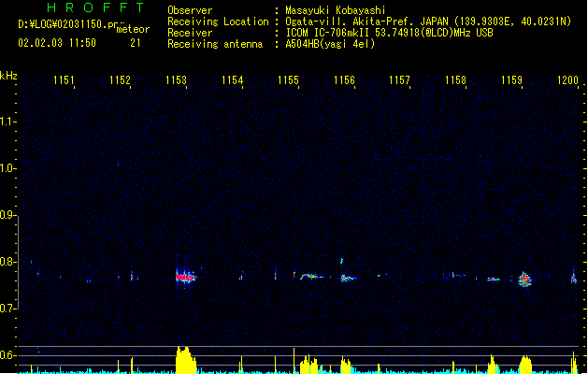Click the Receiver label

[190, 33]
